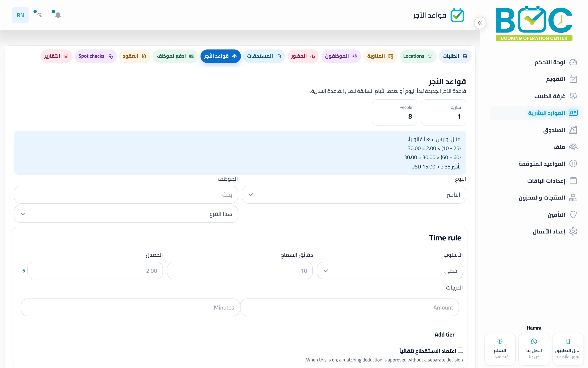Click the المعدل rate field

pyautogui.click(x=95, y=271)
